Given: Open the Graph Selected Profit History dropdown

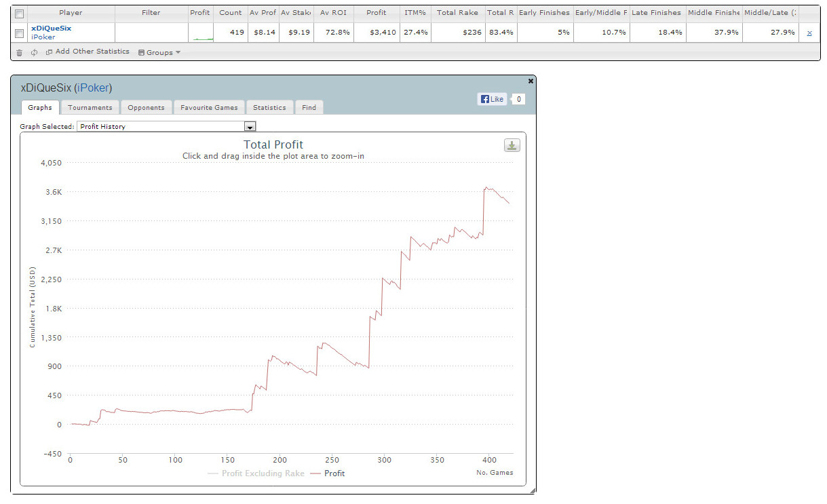Looking at the screenshot, I should click(x=166, y=126).
